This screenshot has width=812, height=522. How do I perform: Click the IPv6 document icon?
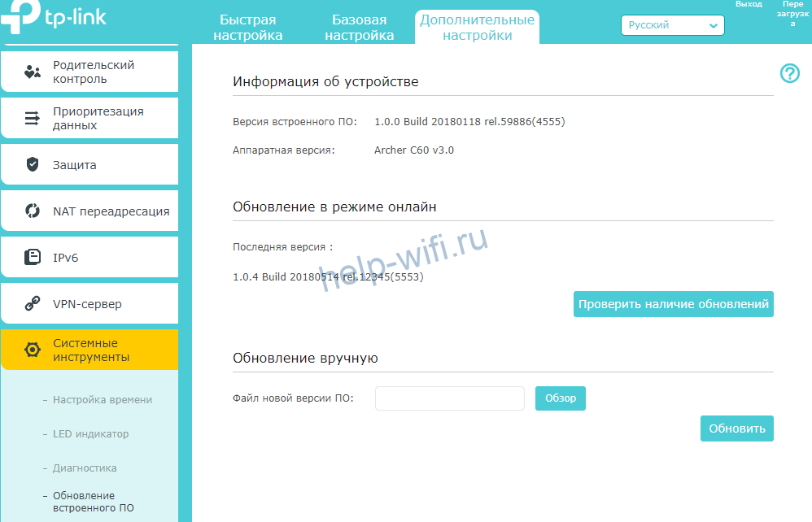click(x=33, y=258)
